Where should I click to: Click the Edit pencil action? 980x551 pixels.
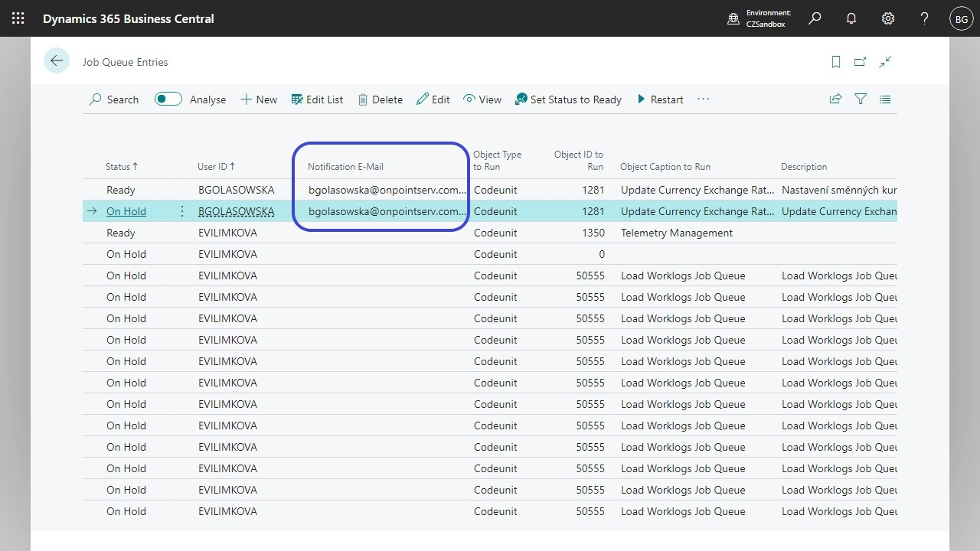pos(433,99)
